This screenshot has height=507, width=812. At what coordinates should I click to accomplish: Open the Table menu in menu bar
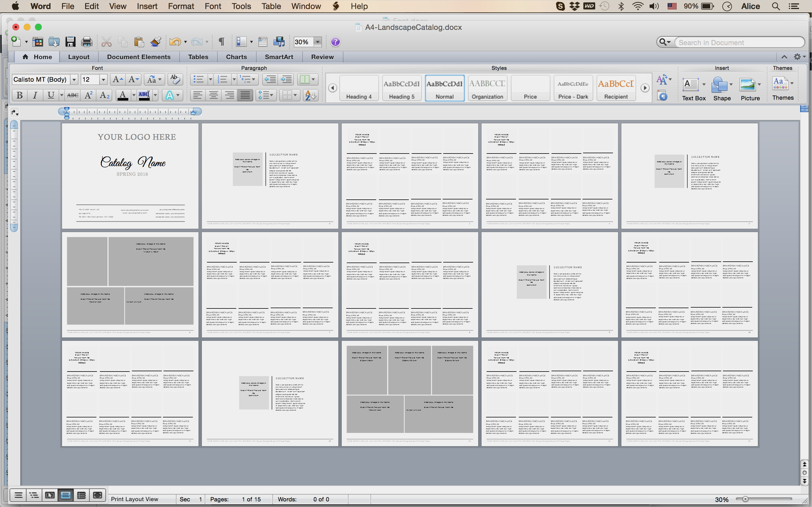tap(271, 6)
